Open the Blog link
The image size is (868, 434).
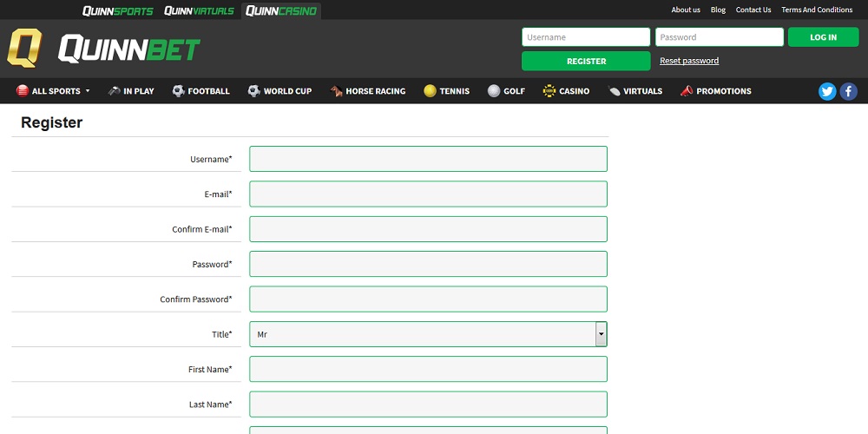(x=718, y=10)
